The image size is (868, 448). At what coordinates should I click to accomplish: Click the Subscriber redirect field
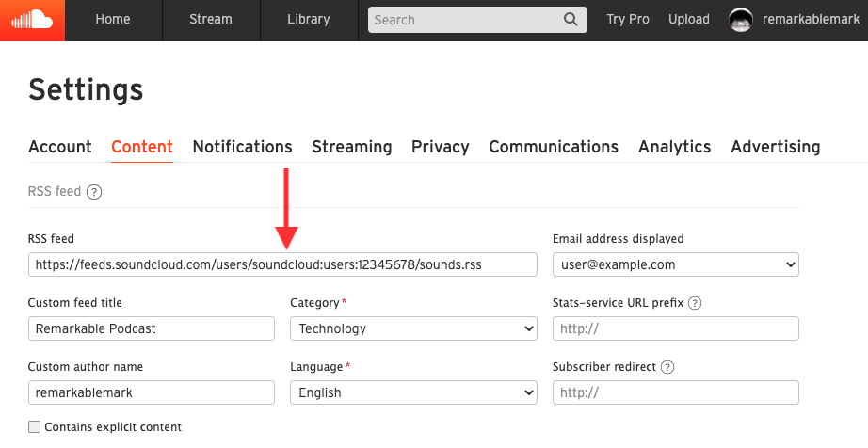click(x=675, y=392)
